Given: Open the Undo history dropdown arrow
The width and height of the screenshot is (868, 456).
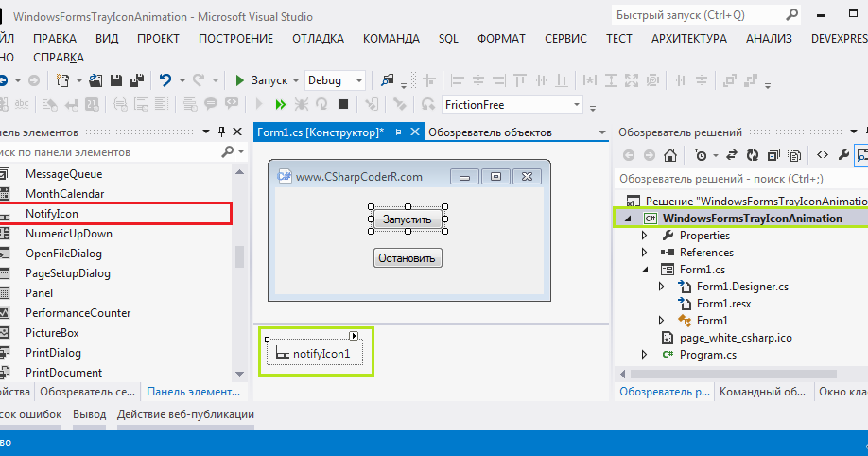Looking at the screenshot, I should 182,81.
